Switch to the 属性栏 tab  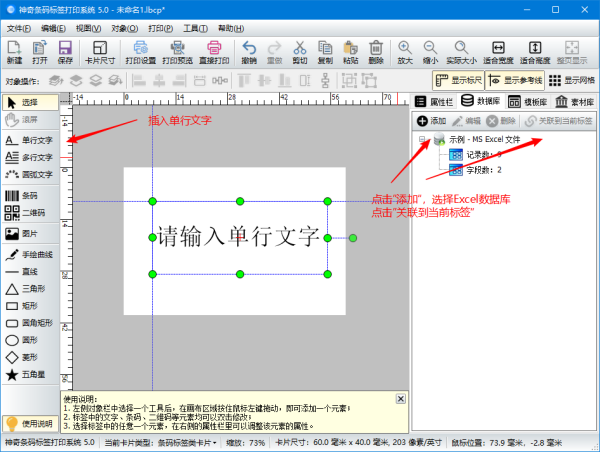pos(434,102)
